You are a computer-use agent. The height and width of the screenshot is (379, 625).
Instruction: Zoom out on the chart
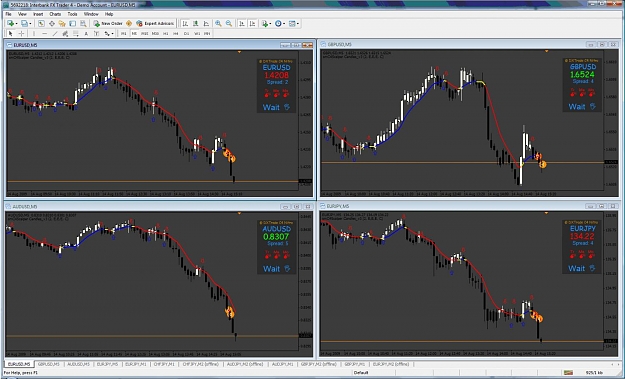click(x=229, y=24)
